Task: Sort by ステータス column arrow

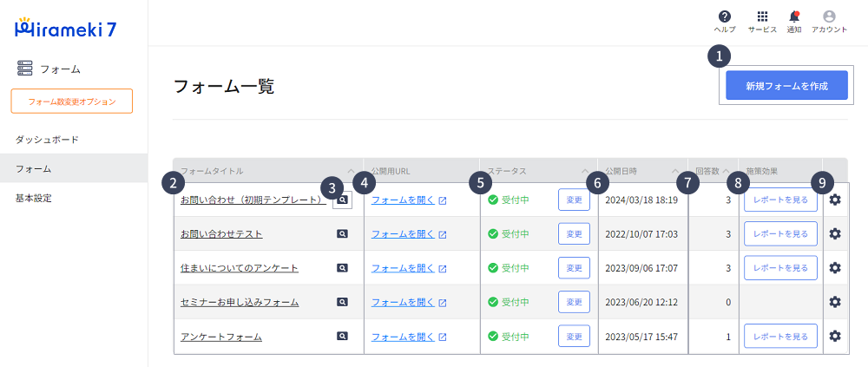Action: pyautogui.click(x=585, y=171)
